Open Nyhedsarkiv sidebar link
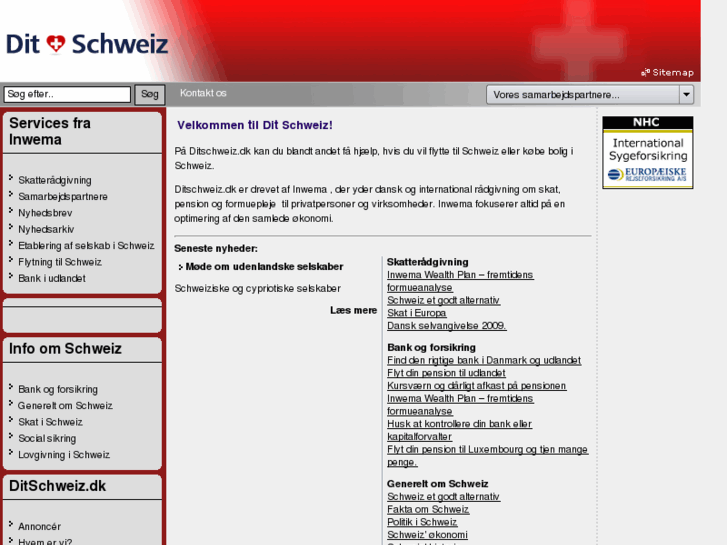The image size is (727, 545). 46,229
